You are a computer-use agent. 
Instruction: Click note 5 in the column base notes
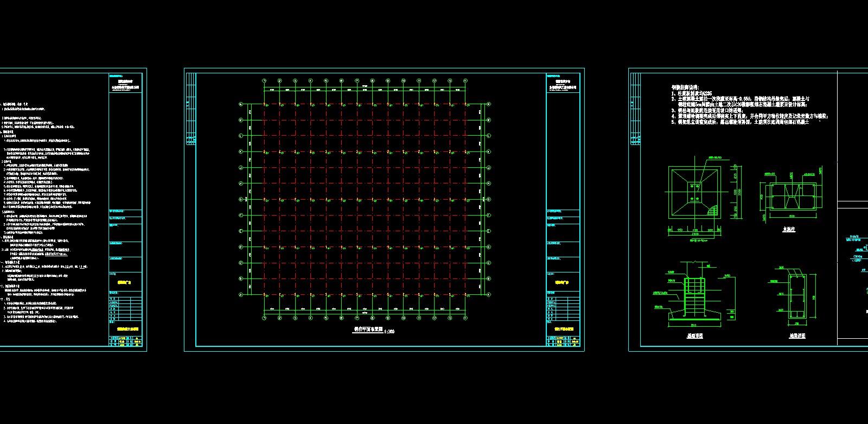click(740, 123)
